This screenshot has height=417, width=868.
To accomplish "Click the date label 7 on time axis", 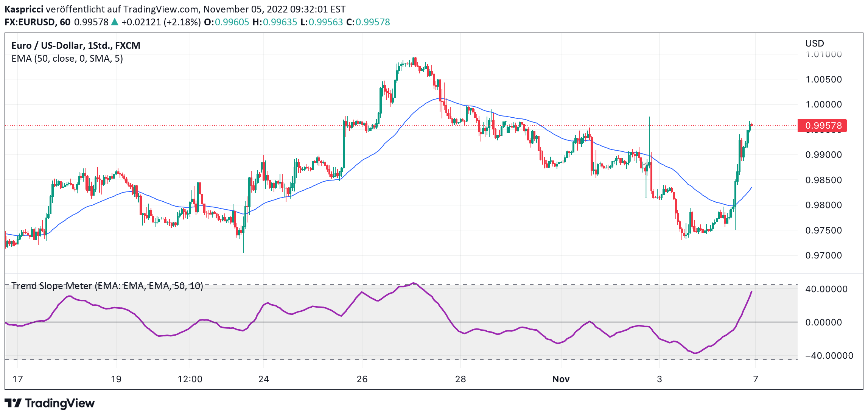I will tap(756, 379).
